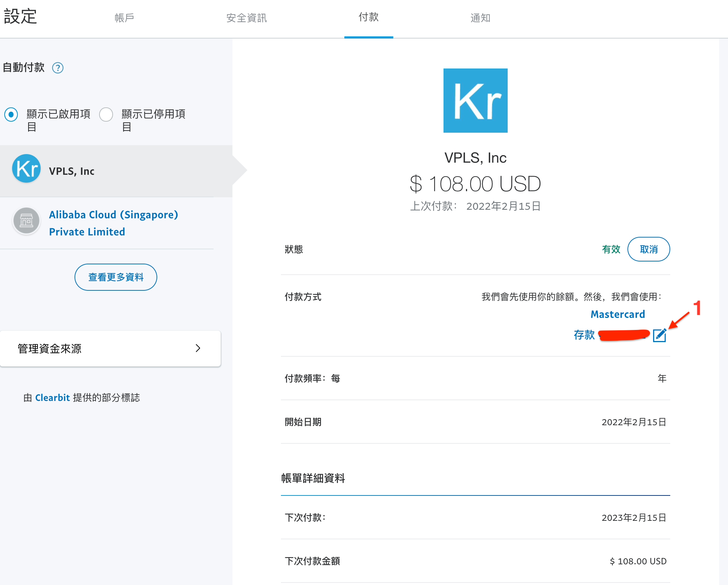Switch to the 帳戶 tab

point(124,18)
